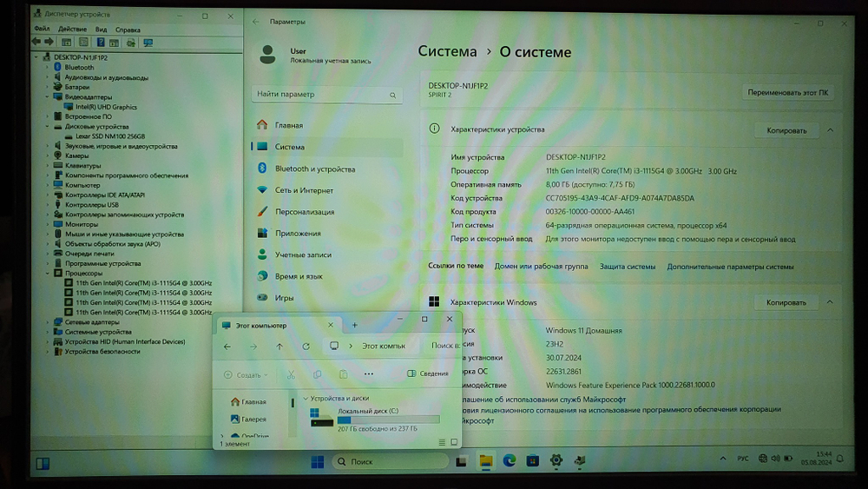Image resolution: width=868 pixels, height=489 pixels.
Task: Click the blue Help icon in Device Manager toolbar
Action: pyautogui.click(x=101, y=42)
